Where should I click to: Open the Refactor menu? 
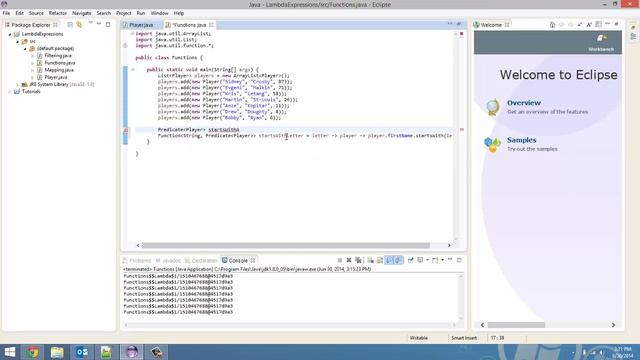pyautogui.click(x=58, y=13)
